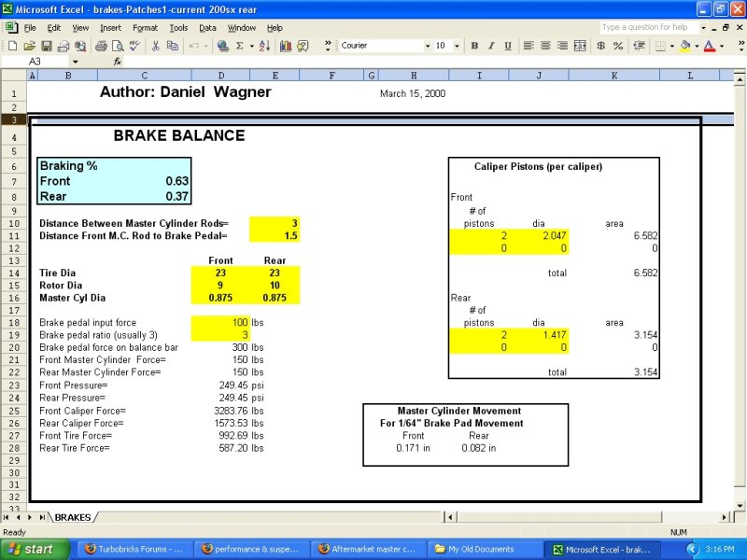Run spelling check

(x=134, y=46)
